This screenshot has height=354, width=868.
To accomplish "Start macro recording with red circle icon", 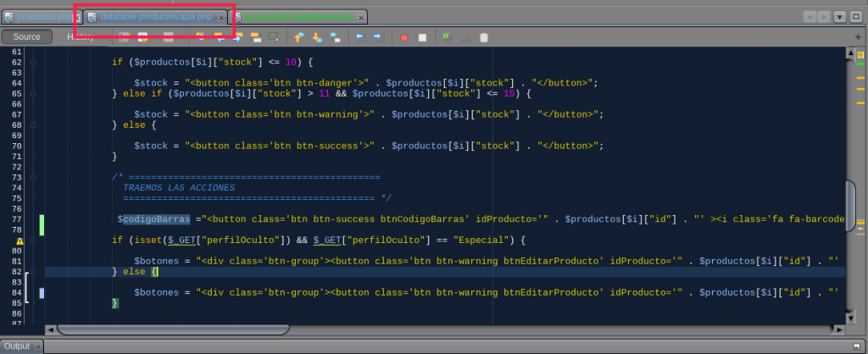I will (403, 37).
